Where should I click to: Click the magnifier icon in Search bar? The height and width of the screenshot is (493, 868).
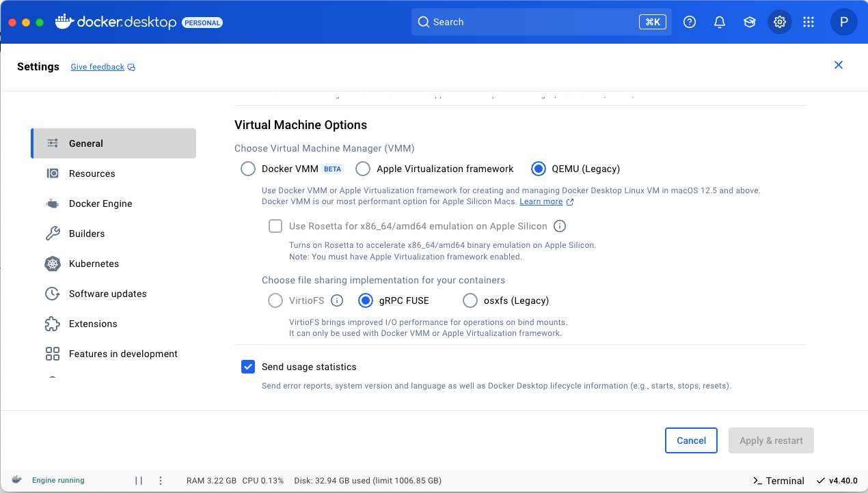point(424,22)
